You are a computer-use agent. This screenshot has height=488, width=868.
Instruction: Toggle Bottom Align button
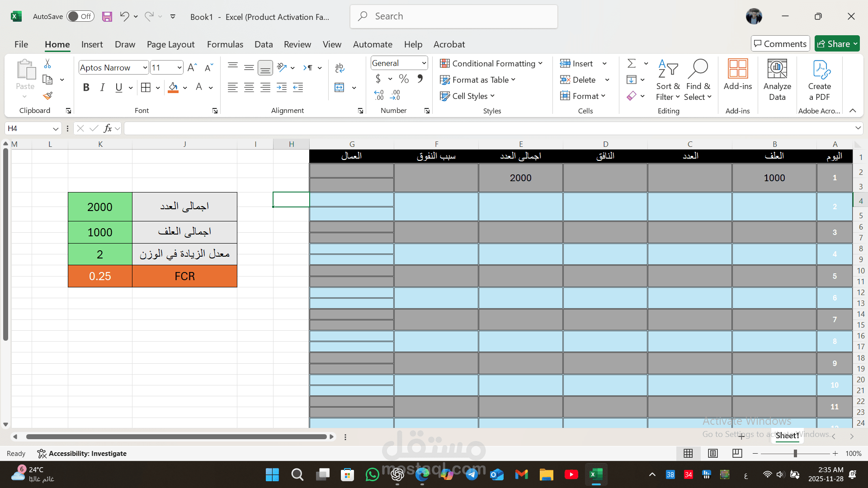[265, 68]
